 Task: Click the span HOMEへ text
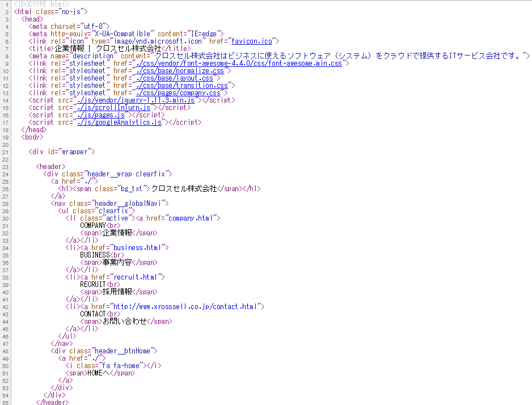pos(100,373)
